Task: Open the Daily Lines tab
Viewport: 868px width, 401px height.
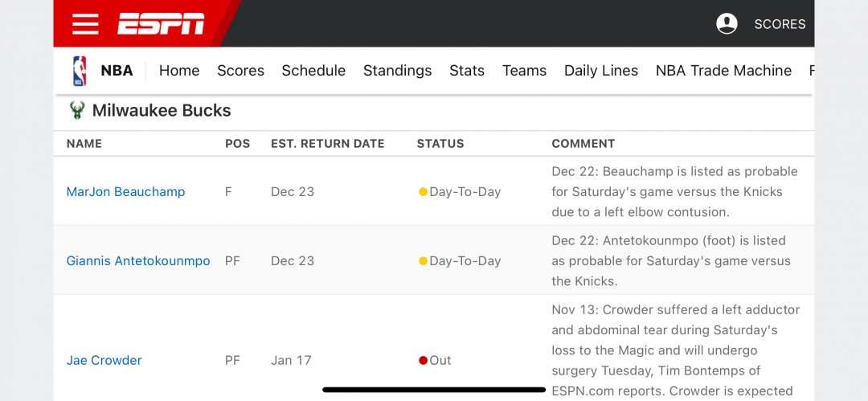Action: pyautogui.click(x=601, y=71)
